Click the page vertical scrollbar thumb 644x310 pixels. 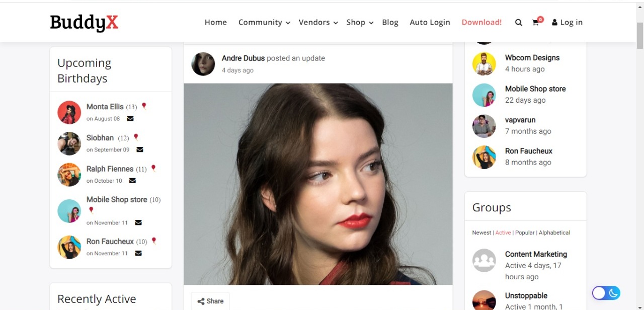click(640, 35)
